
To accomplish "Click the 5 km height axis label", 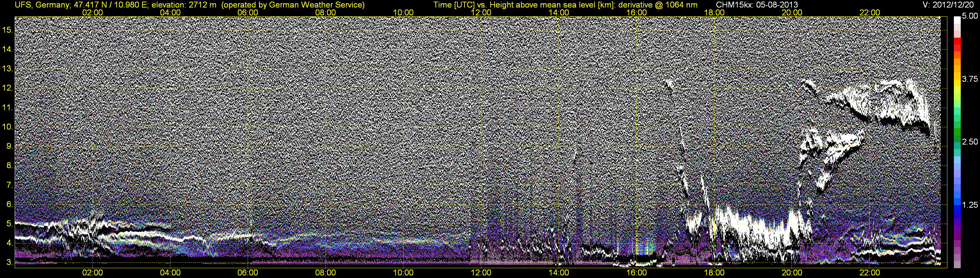I will 9,223.
